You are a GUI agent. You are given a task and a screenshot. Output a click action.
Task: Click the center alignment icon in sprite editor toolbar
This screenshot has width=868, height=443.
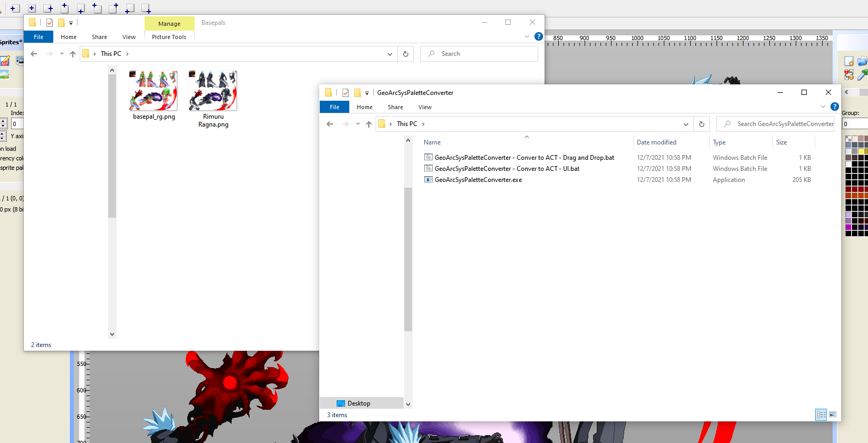click(32, 8)
